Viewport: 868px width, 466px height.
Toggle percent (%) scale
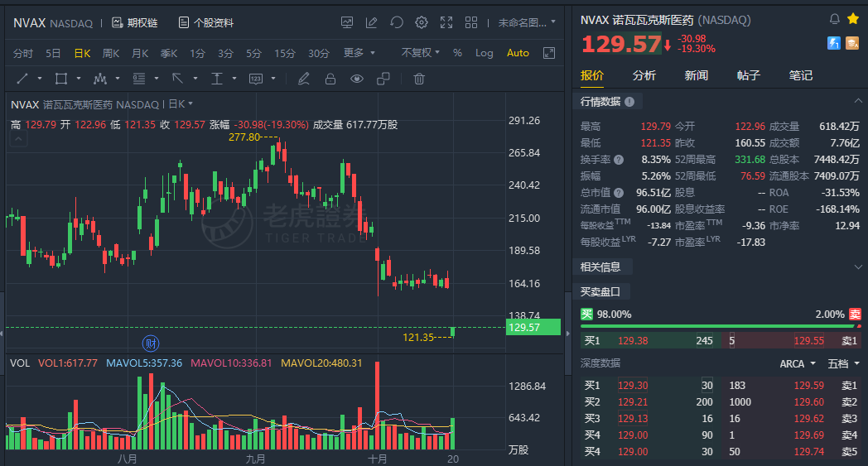click(457, 53)
